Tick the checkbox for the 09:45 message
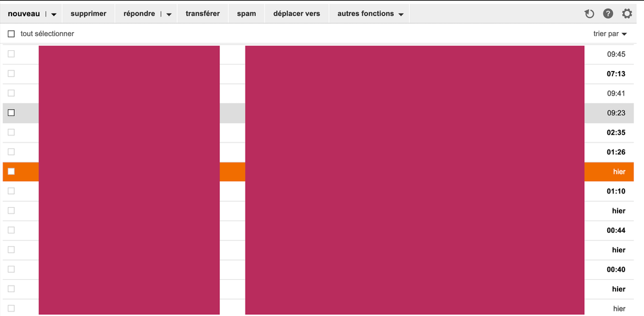644x316 pixels. (11, 54)
